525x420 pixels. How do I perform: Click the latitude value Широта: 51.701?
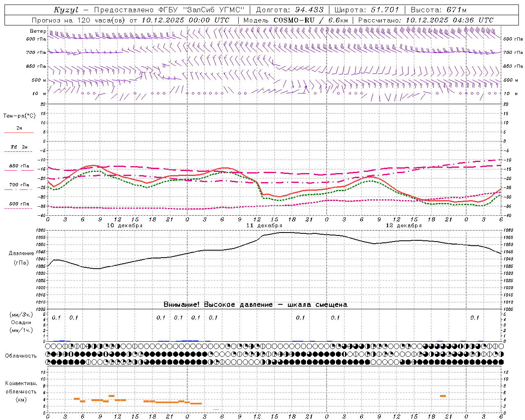[x=367, y=10]
